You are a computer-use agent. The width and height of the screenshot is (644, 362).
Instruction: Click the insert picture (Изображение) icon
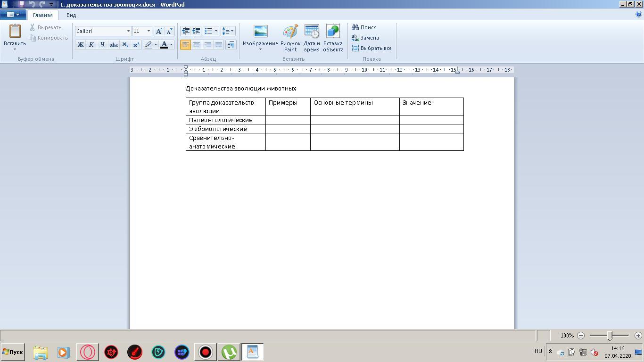[260, 32]
